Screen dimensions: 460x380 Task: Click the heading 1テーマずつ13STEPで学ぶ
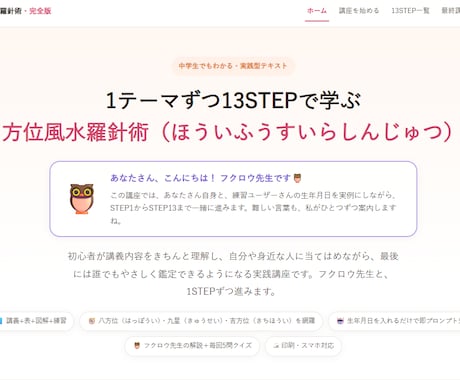tap(233, 101)
